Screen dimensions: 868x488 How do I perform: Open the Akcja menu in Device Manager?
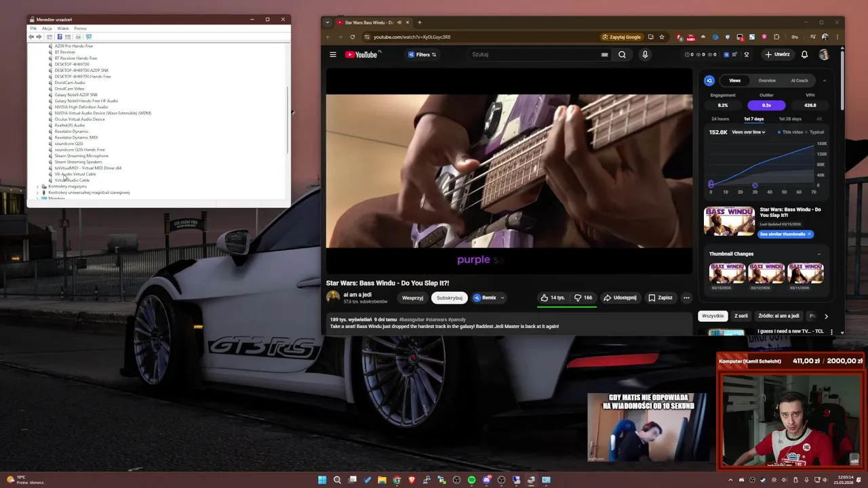(47, 28)
